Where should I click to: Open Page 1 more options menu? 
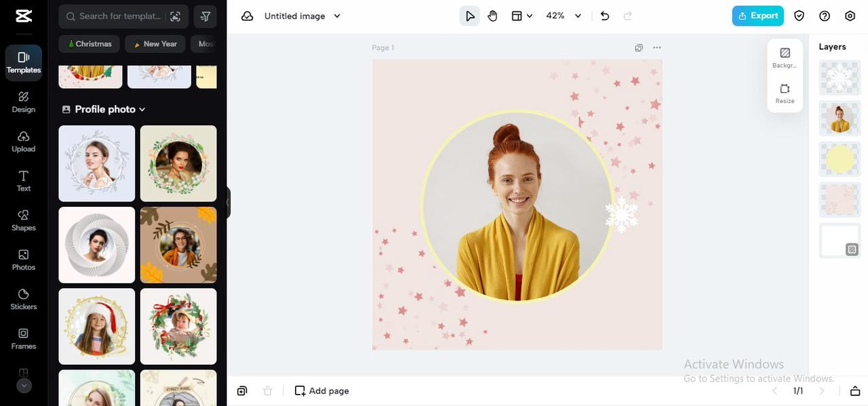click(656, 47)
